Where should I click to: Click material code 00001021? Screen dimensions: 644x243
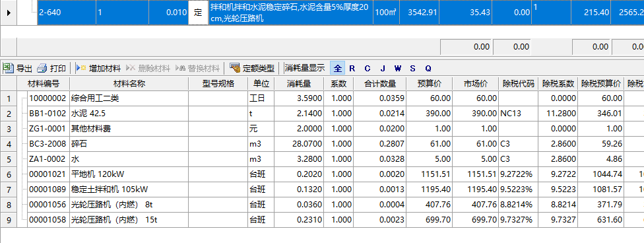(48, 174)
